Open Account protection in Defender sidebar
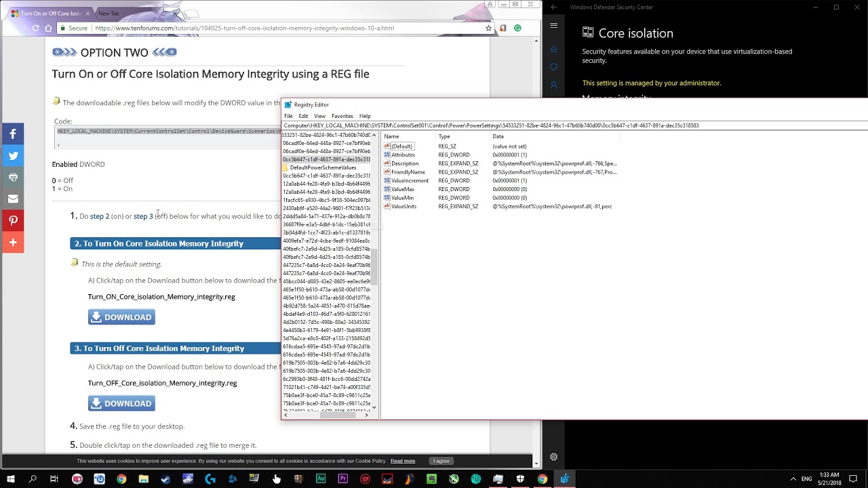 (554, 85)
